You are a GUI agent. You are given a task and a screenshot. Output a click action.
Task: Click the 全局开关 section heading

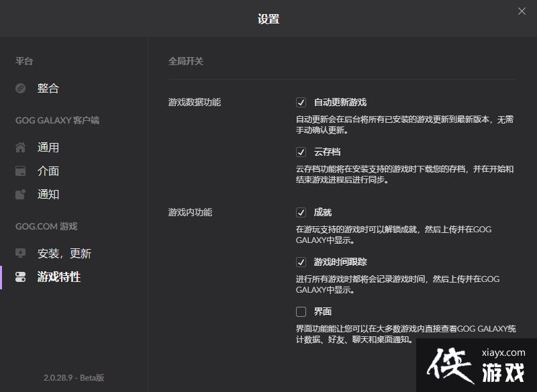point(186,61)
